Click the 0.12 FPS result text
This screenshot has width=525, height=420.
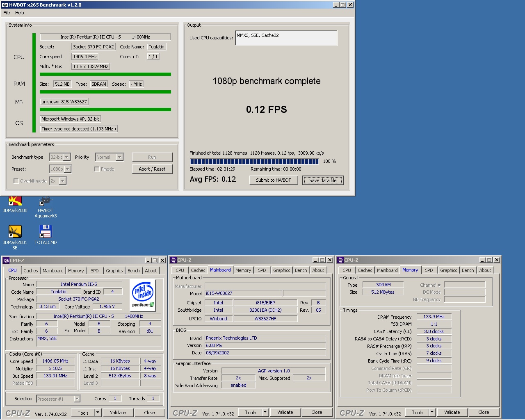[267, 110]
